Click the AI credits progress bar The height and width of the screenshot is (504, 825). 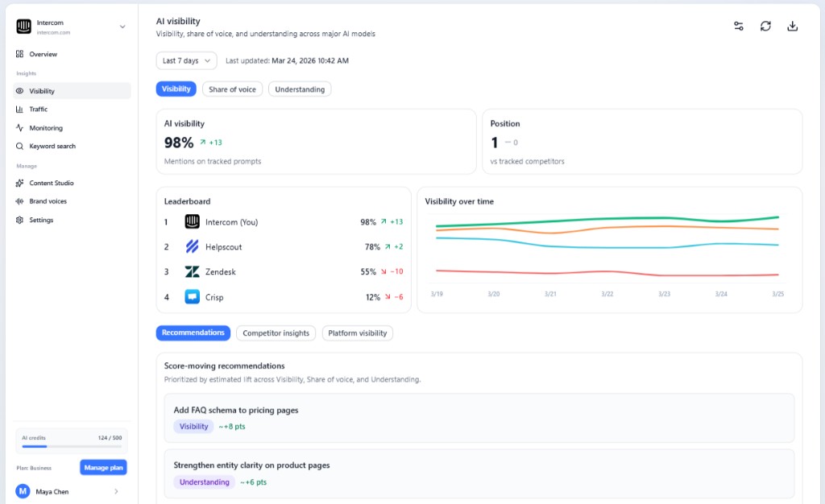pyautogui.click(x=72, y=446)
